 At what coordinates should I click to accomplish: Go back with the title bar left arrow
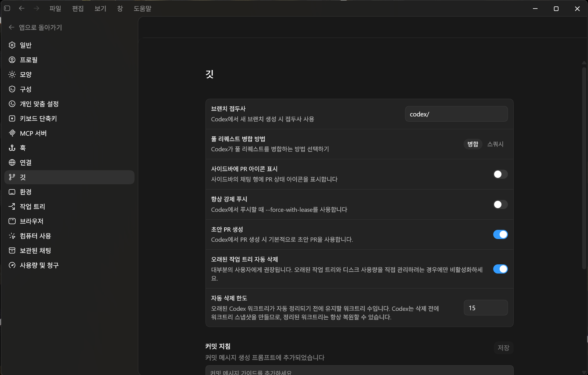tap(22, 9)
